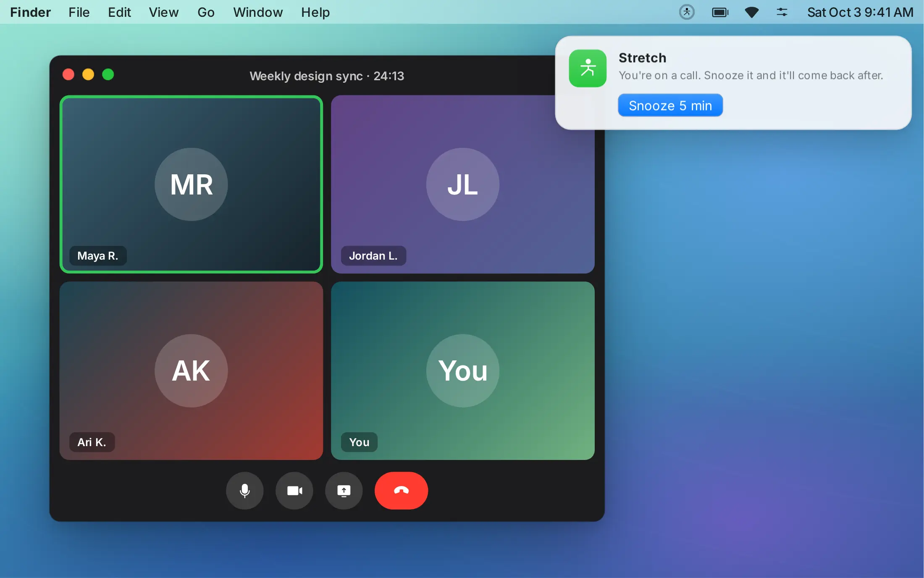Open Control Center from the menu bar
Viewport: 924px width, 578px height.
click(x=782, y=12)
